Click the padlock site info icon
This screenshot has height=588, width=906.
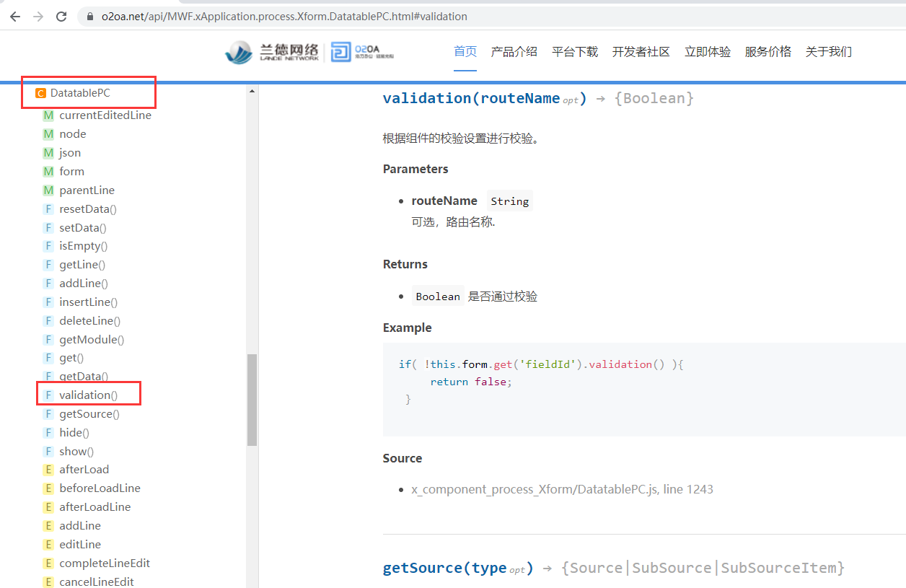tap(90, 16)
